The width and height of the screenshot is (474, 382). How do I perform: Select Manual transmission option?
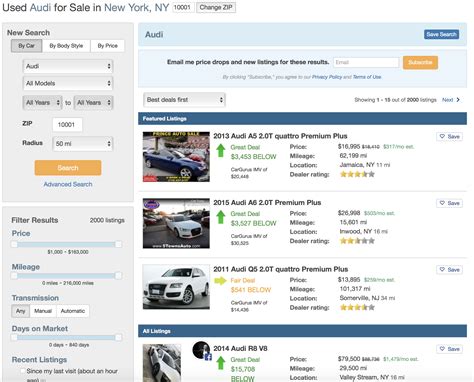click(43, 311)
